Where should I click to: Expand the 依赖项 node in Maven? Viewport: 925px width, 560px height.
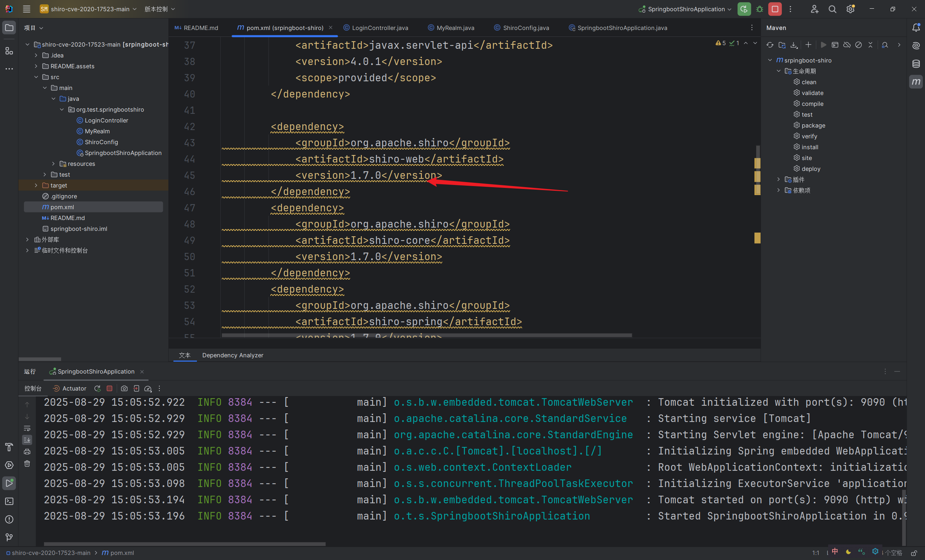(x=779, y=190)
